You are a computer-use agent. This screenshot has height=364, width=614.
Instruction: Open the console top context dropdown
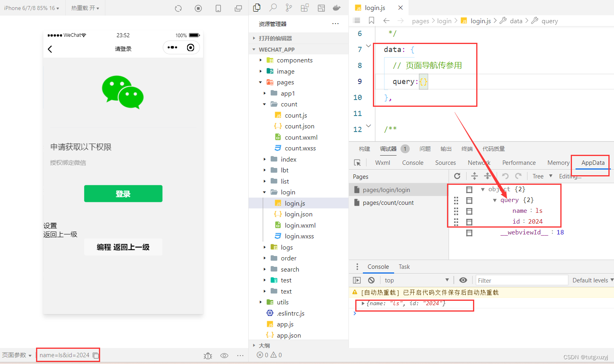[417, 280]
